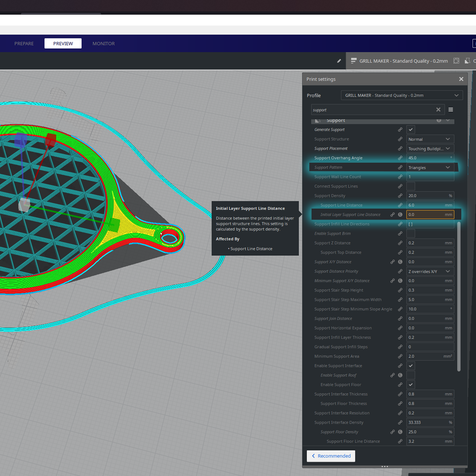This screenshot has height=476, width=476.
Task: Open the Support Distance Priority dropdown
Action: pos(430,271)
